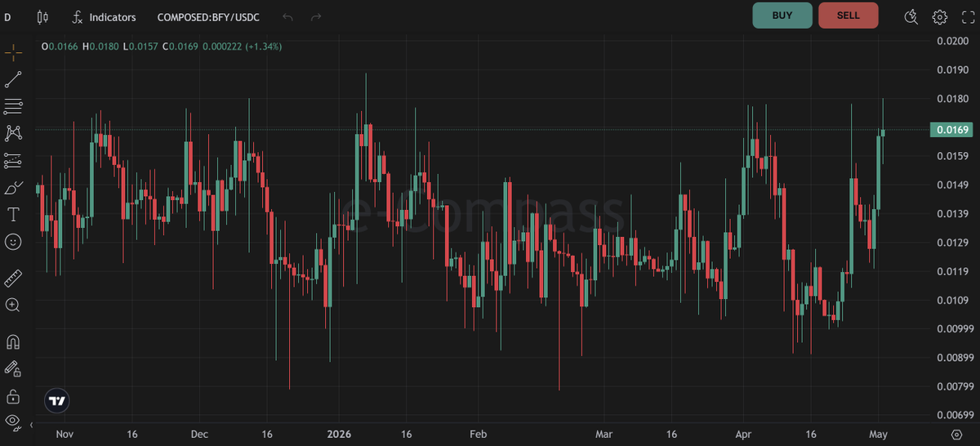
Task: Select the crosshair cursor tool
Action: 13,53
